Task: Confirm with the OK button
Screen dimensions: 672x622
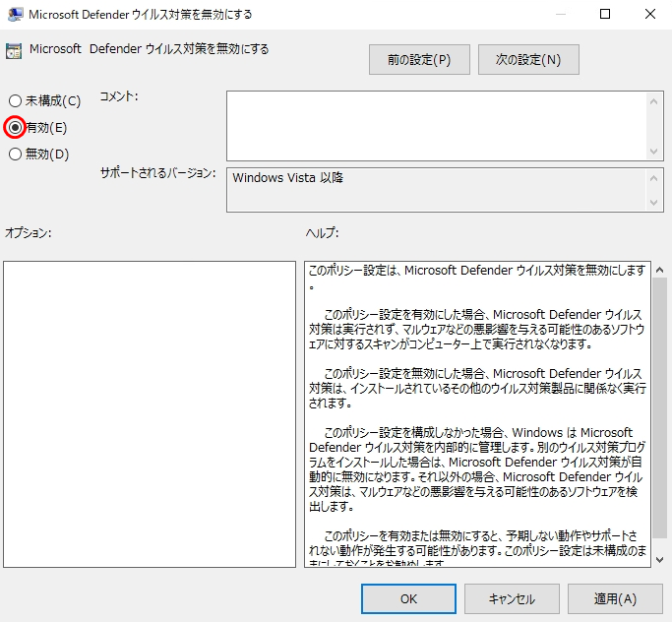Action: [x=408, y=598]
